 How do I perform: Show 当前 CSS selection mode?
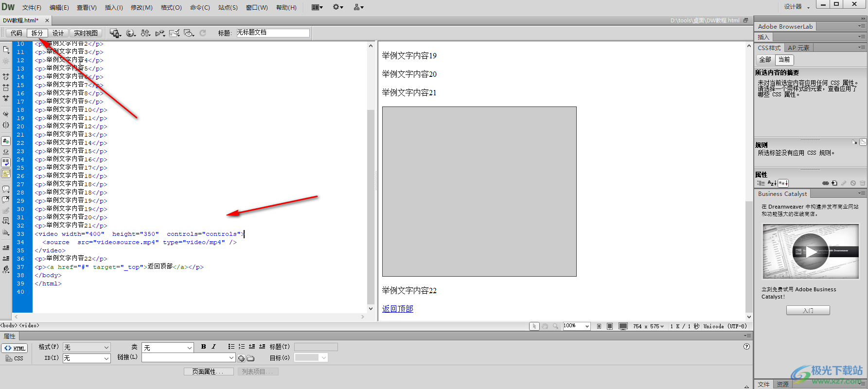784,59
